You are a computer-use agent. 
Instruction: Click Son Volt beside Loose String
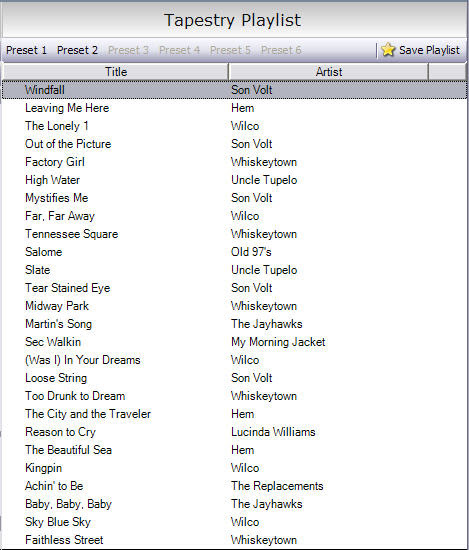(252, 378)
